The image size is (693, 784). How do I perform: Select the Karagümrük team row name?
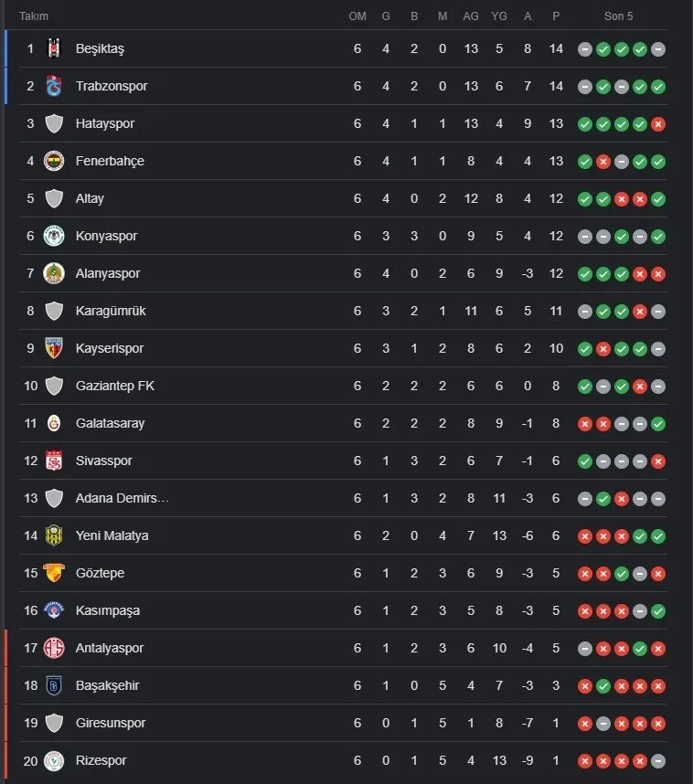pyautogui.click(x=111, y=311)
